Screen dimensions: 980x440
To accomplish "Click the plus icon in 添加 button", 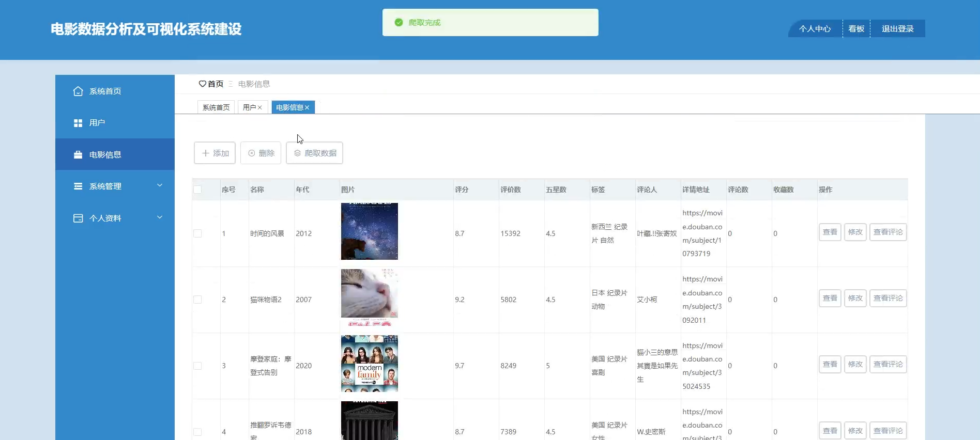I will pyautogui.click(x=206, y=153).
